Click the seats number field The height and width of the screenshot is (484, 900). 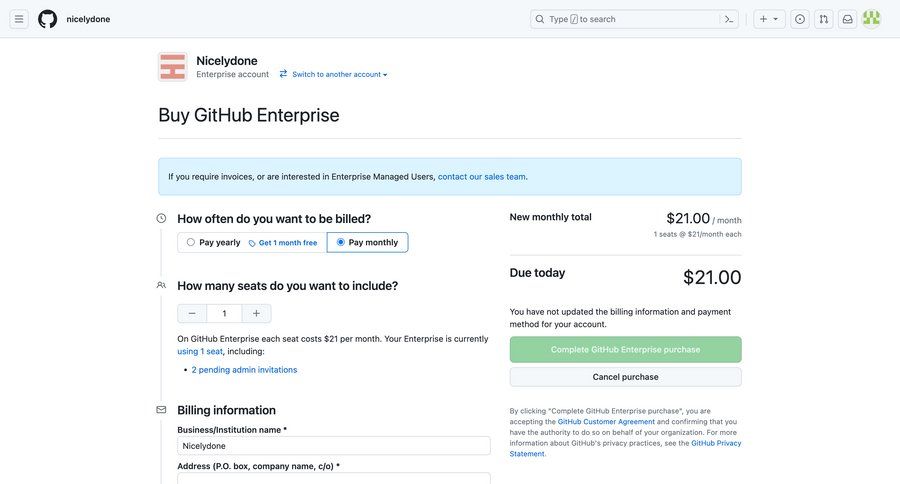click(224, 313)
